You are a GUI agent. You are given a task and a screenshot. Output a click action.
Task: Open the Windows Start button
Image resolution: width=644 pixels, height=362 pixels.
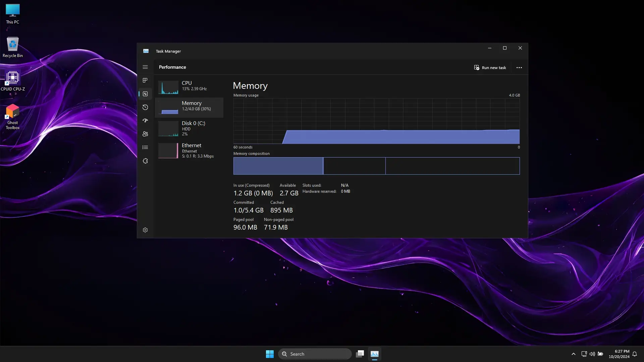click(270, 354)
